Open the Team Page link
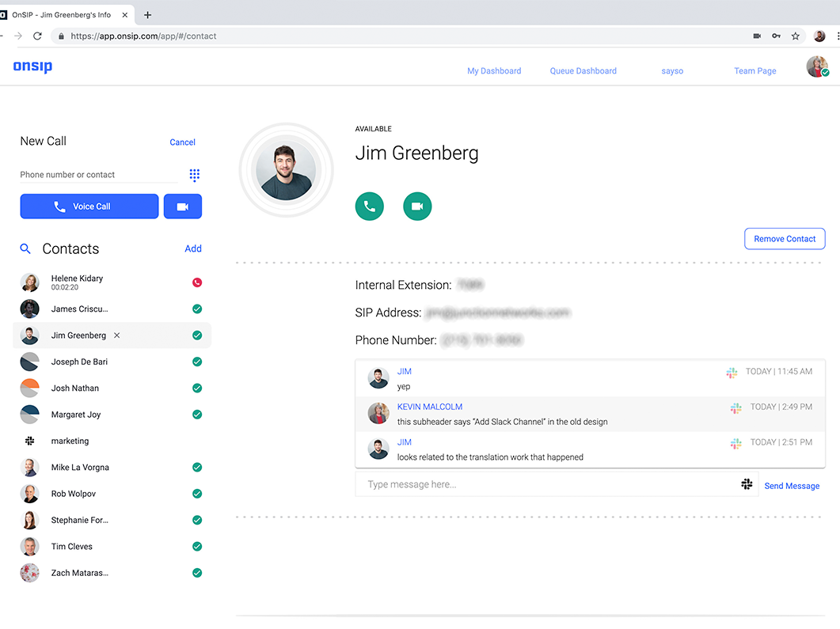 click(x=754, y=71)
